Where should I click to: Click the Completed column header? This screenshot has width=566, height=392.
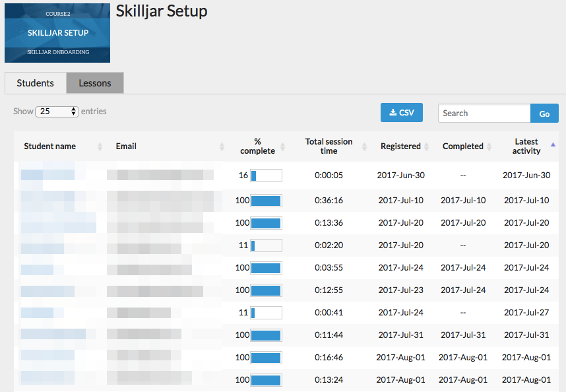click(x=463, y=147)
